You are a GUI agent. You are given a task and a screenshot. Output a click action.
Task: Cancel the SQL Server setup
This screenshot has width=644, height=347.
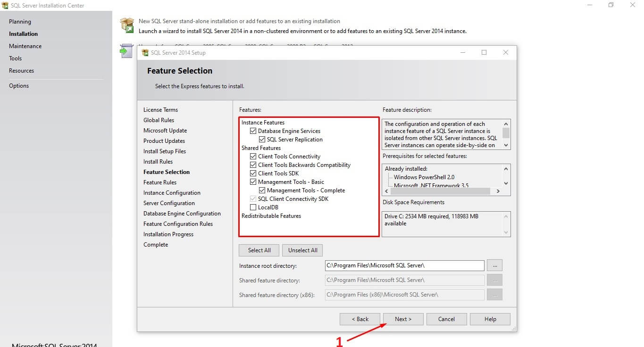[x=446, y=319]
